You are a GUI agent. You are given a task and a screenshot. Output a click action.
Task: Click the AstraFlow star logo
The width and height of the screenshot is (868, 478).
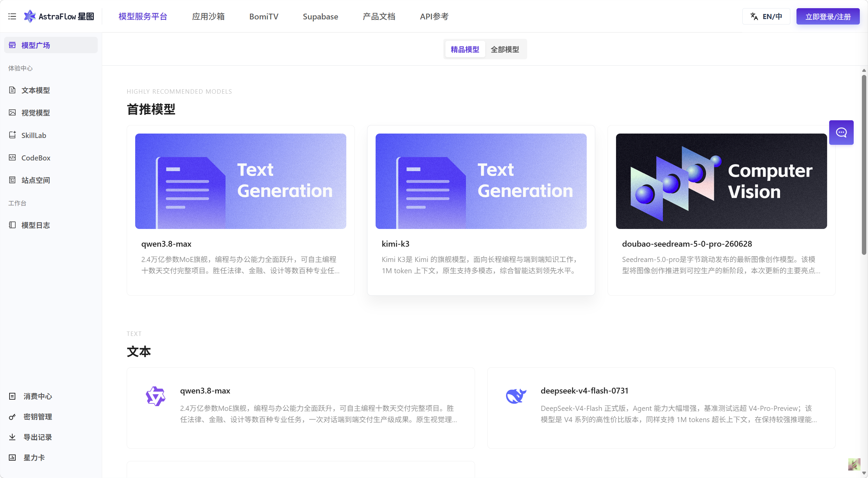[30, 16]
